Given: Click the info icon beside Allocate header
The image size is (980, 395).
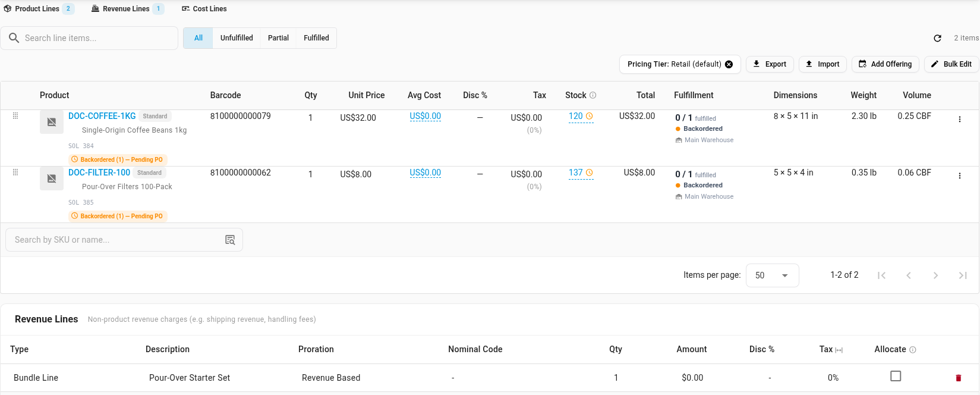Looking at the screenshot, I should coord(913,350).
